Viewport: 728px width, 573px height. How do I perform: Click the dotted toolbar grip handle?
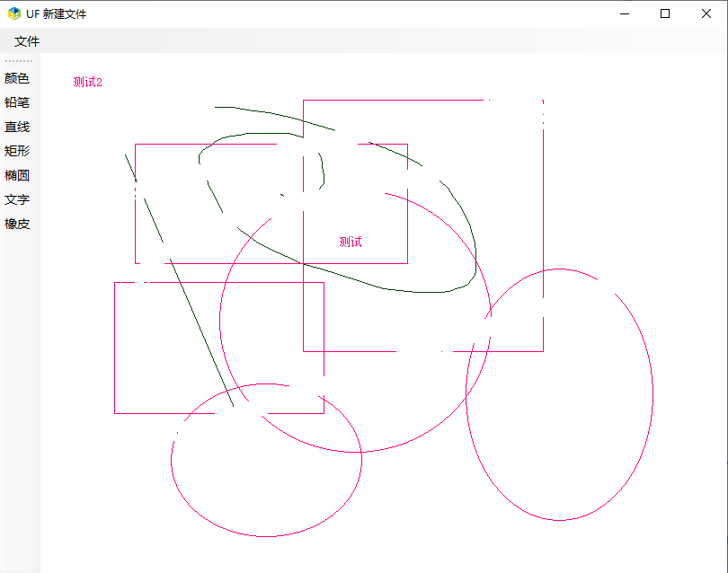[x=19, y=61]
